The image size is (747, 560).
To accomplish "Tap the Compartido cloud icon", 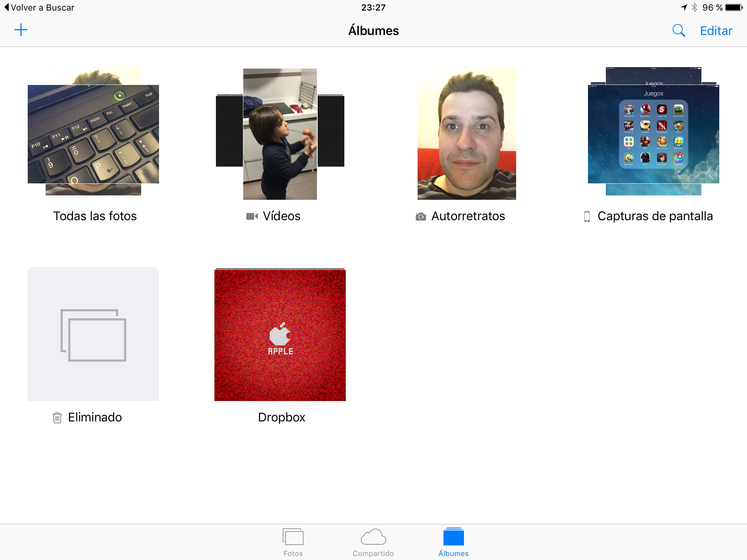I will pos(373,537).
